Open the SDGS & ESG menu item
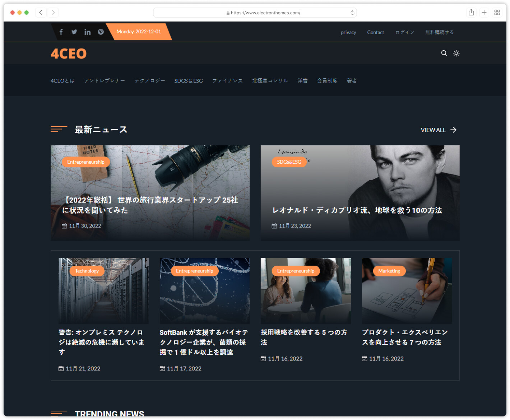This screenshot has width=510, height=420. (x=189, y=81)
